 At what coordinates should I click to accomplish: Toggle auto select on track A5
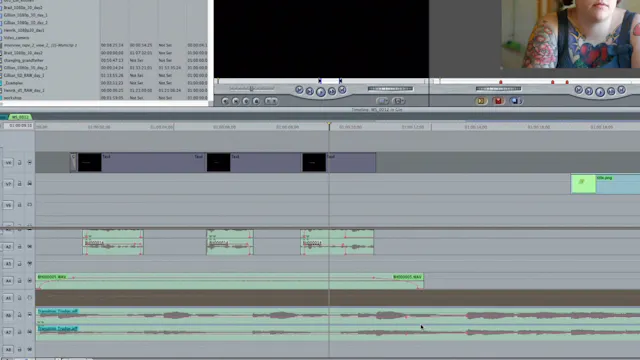pos(29,298)
